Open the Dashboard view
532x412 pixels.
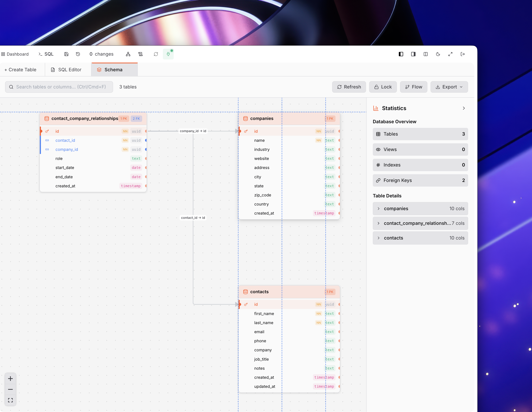point(15,54)
